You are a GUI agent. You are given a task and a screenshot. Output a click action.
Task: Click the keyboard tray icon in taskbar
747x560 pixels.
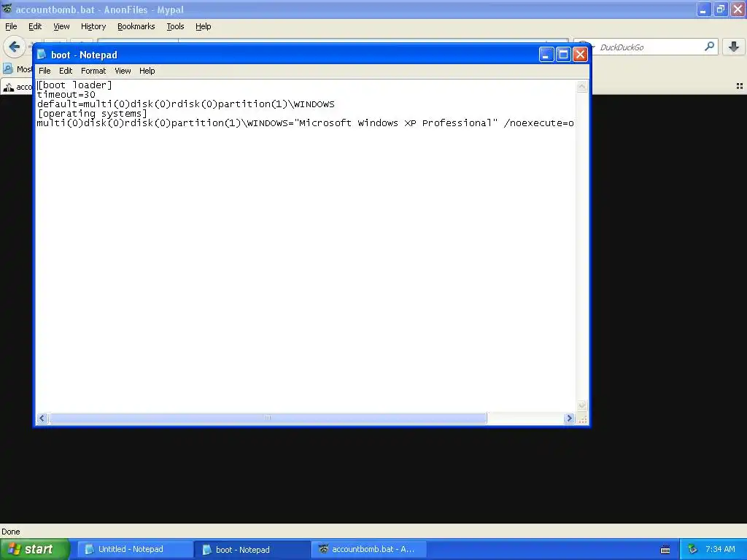point(665,550)
